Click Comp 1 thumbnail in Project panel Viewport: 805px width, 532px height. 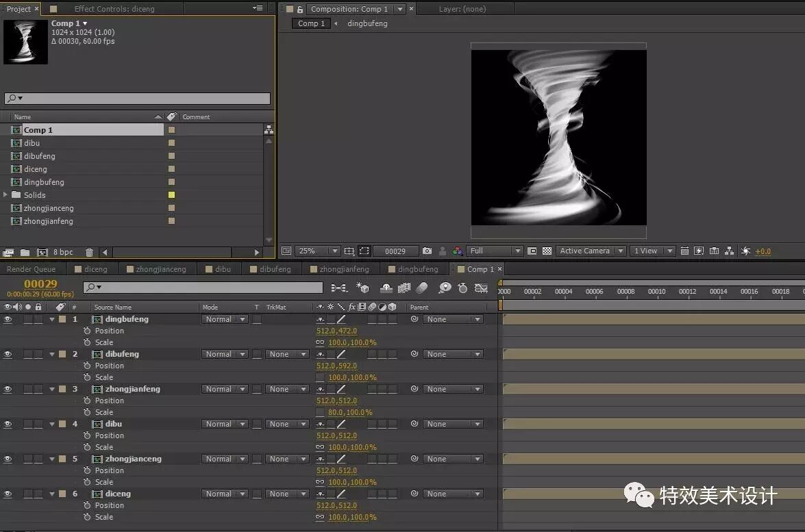pos(25,42)
